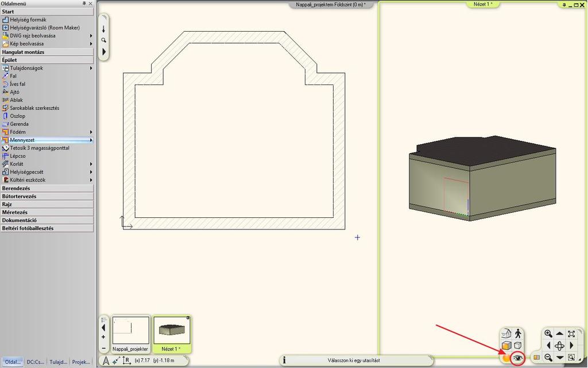Expand Korlát submenu arrow
This screenshot has height=368, width=588.
(91, 164)
